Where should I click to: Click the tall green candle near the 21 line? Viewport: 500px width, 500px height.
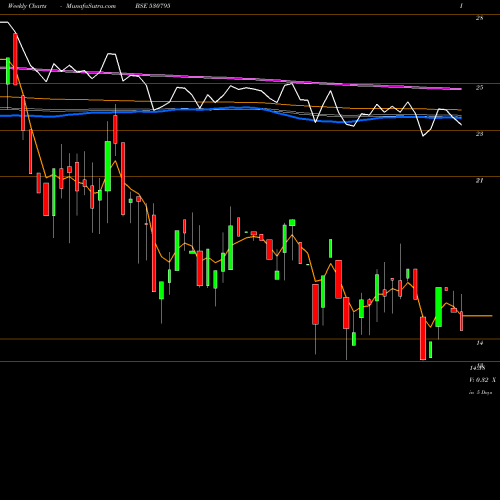[108, 166]
